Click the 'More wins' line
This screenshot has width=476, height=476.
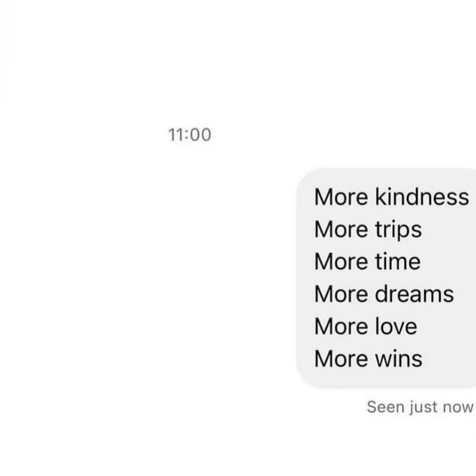[x=368, y=359]
